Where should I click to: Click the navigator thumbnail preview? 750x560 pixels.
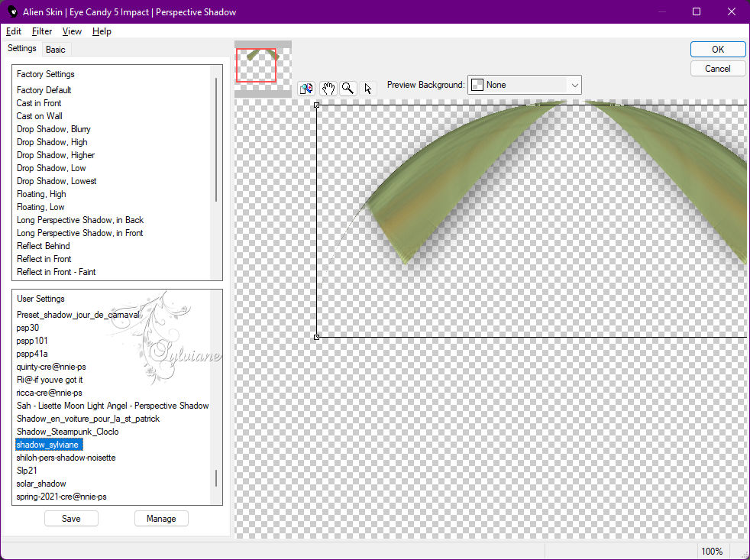(263, 69)
